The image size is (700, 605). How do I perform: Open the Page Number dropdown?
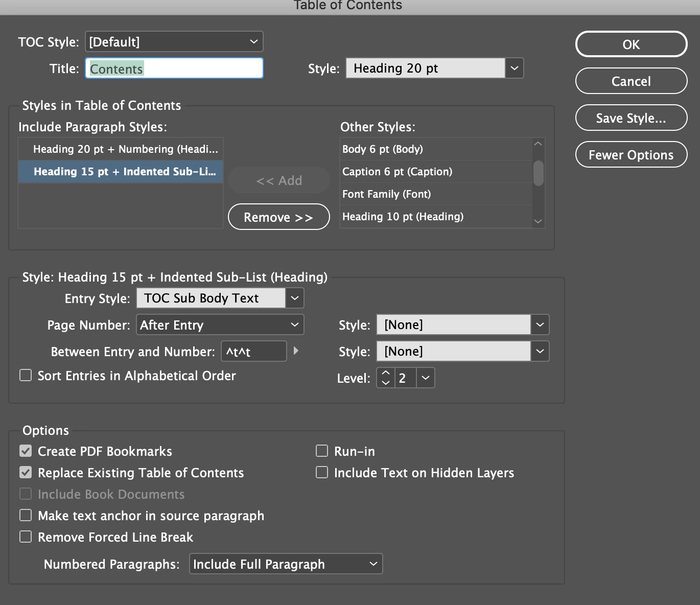pyautogui.click(x=220, y=325)
